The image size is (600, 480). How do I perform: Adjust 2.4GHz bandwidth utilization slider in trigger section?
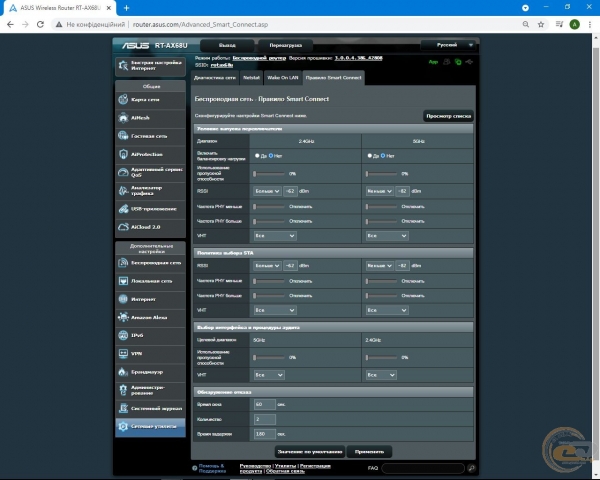click(x=269, y=174)
